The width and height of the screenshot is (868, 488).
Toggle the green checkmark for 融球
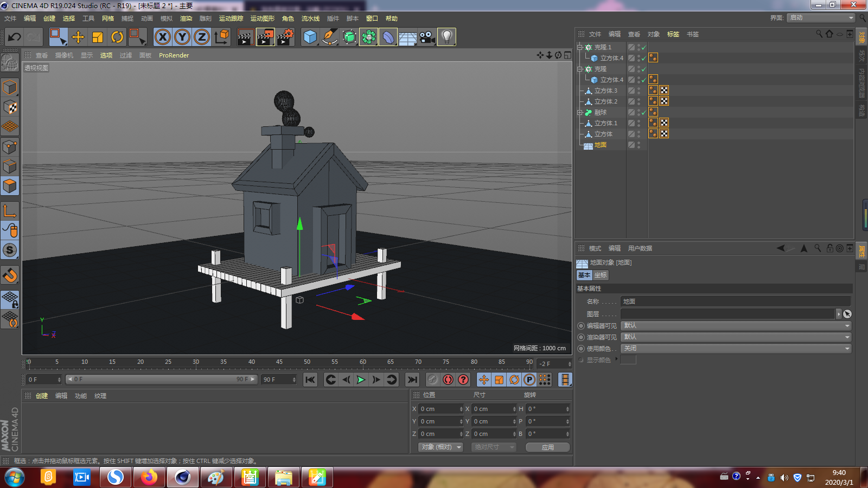coord(644,112)
